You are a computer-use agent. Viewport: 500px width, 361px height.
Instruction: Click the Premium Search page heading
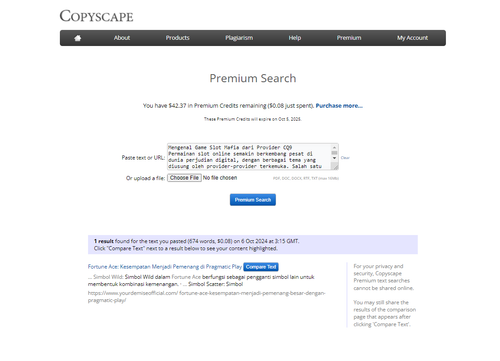pos(253,78)
